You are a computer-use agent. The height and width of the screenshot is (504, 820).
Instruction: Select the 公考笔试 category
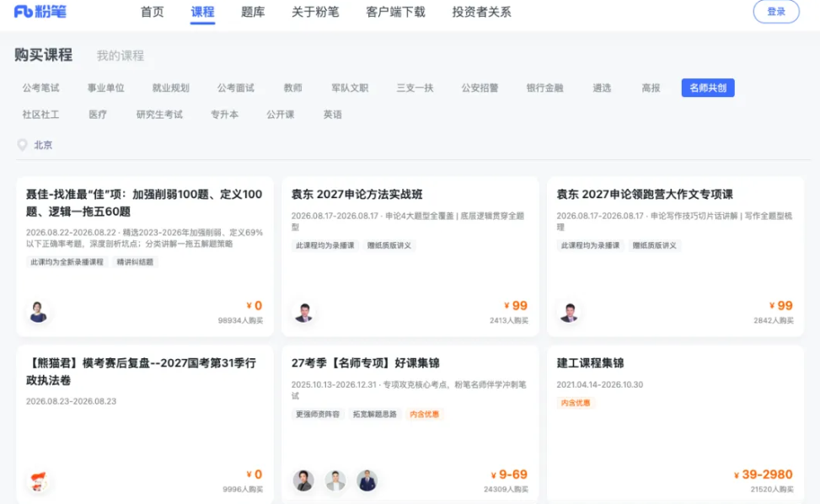click(x=40, y=88)
